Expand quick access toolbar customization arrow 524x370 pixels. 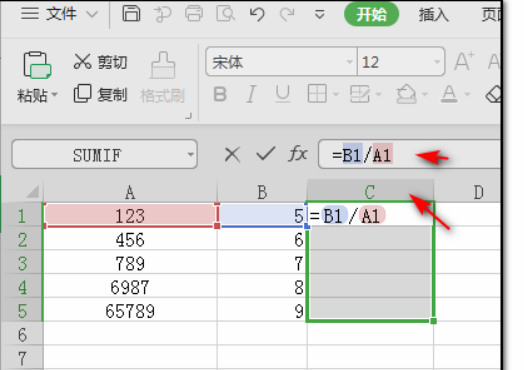319,14
